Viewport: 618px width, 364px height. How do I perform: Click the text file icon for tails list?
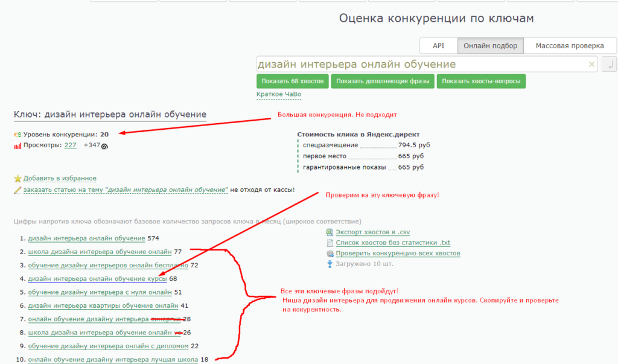(330, 243)
